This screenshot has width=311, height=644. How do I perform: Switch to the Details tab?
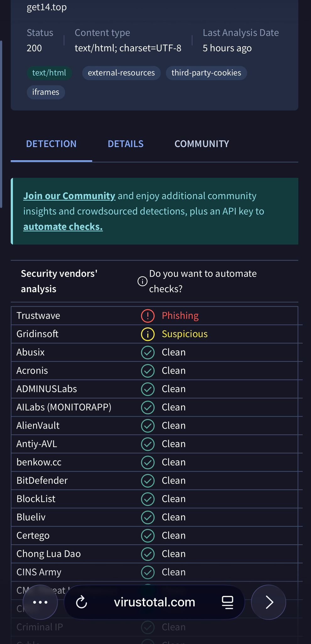pyautogui.click(x=126, y=144)
